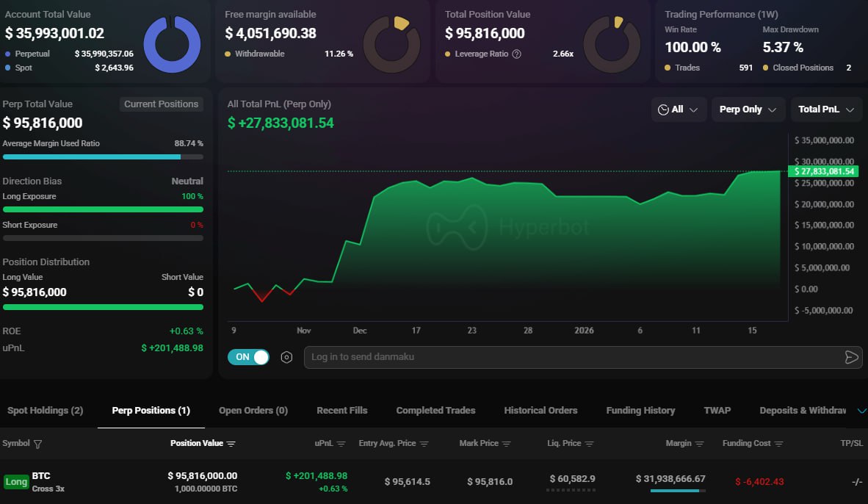Open the All time range dropdown
Viewport: 868px width, 504px height.
679,109
